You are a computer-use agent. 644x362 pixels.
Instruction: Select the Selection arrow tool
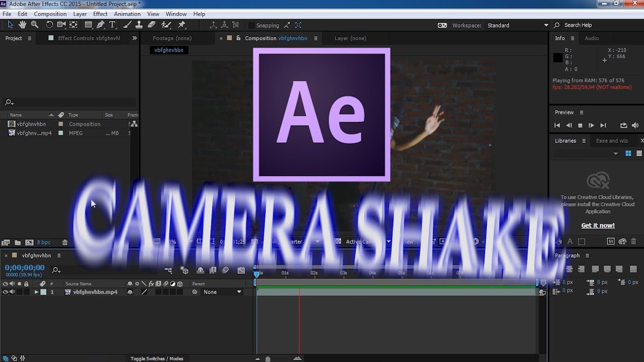pos(10,25)
